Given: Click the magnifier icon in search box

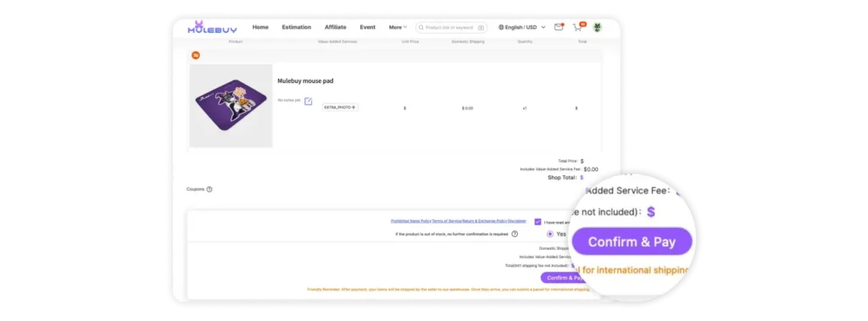Looking at the screenshot, I should 421,28.
